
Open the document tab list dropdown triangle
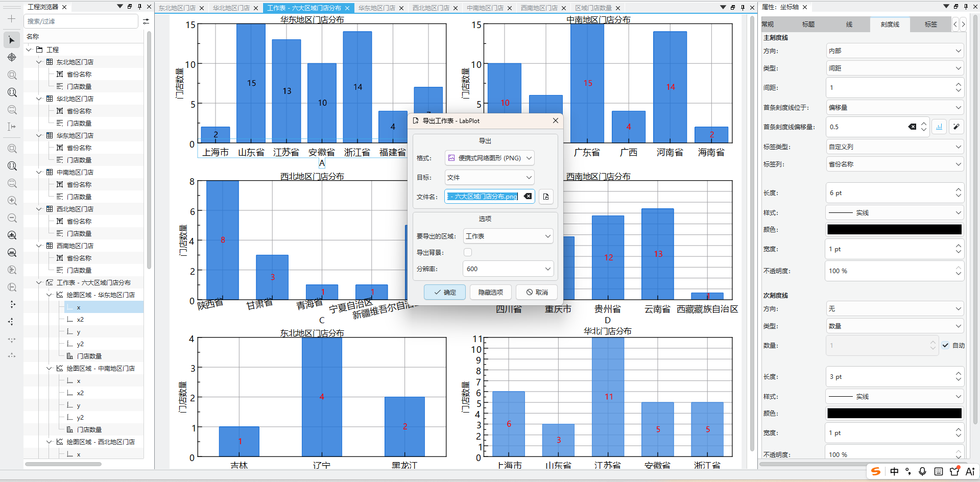[723, 7]
